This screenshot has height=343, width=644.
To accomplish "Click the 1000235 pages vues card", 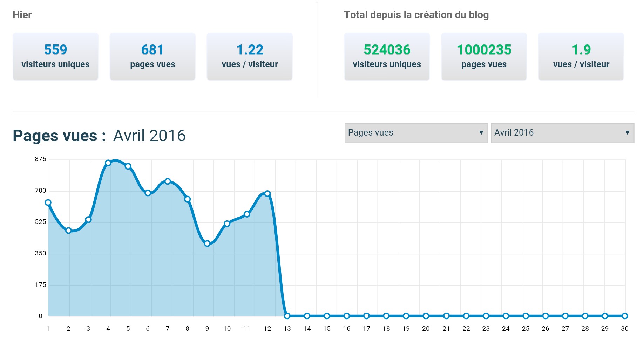I will 484,56.
